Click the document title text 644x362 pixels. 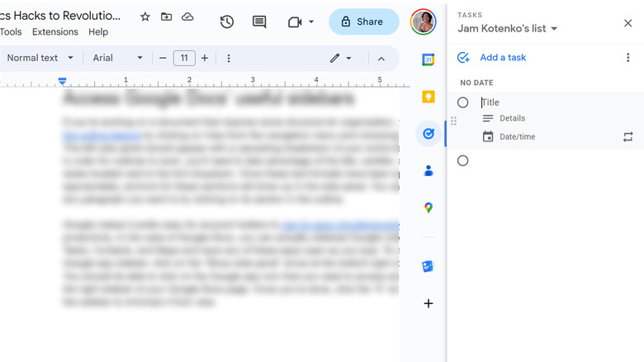(x=60, y=16)
